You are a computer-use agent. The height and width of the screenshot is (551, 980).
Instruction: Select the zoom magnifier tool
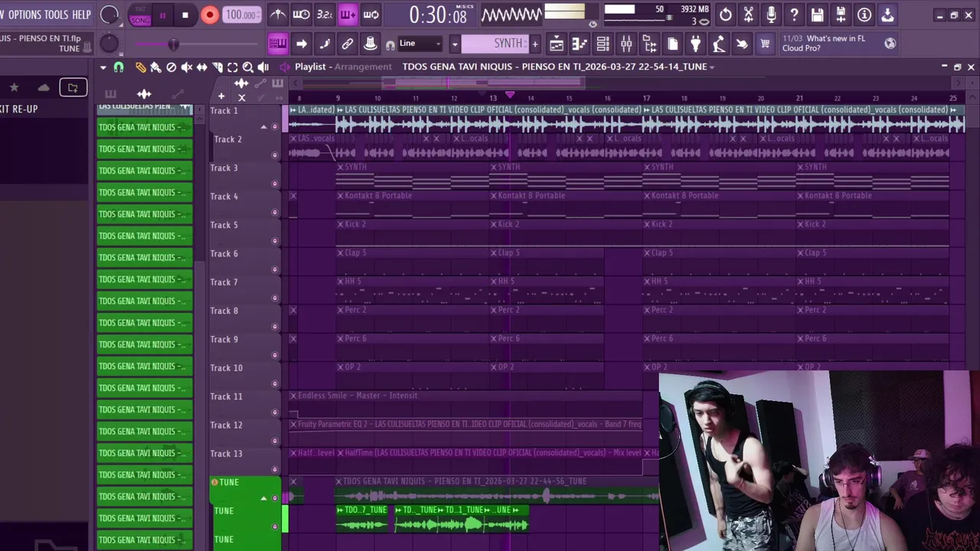tap(247, 67)
